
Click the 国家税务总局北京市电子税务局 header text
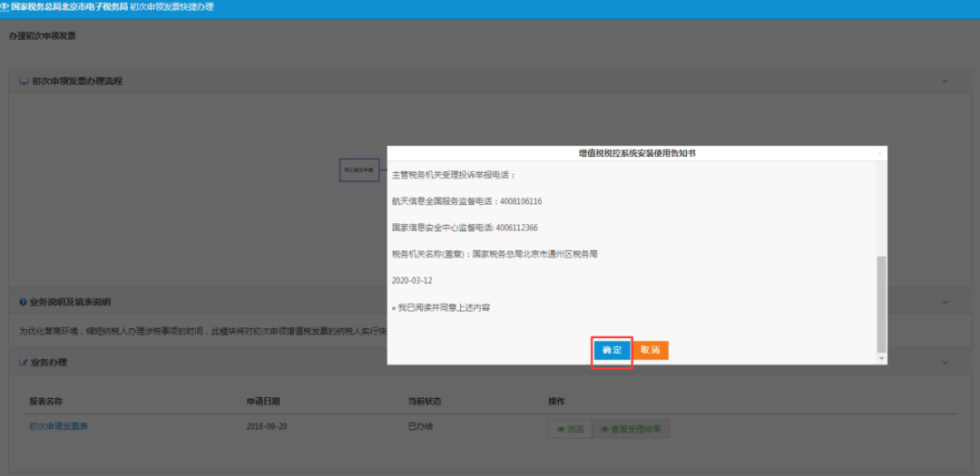coord(68,6)
